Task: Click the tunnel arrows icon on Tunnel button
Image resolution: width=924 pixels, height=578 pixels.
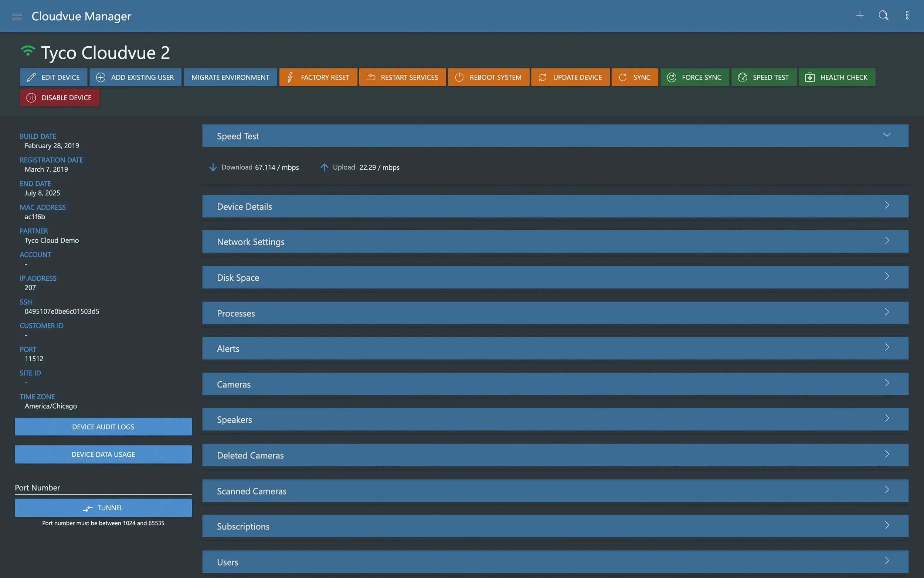Action: pos(88,508)
